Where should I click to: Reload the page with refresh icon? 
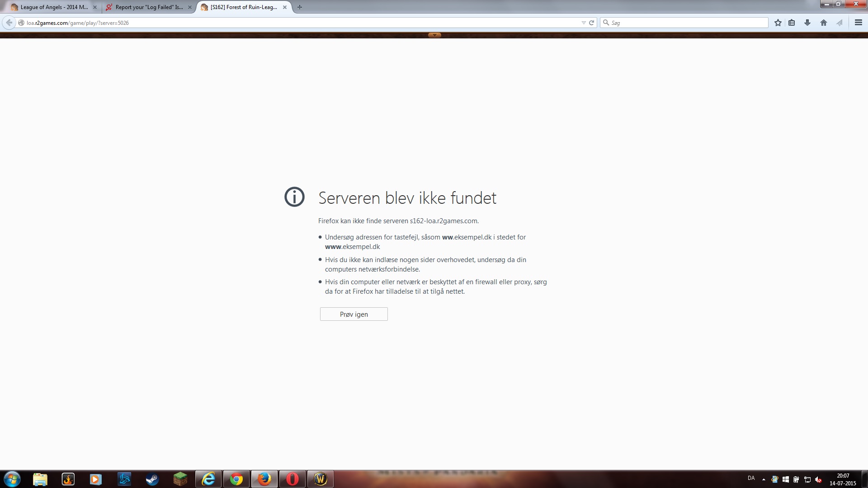tap(591, 23)
